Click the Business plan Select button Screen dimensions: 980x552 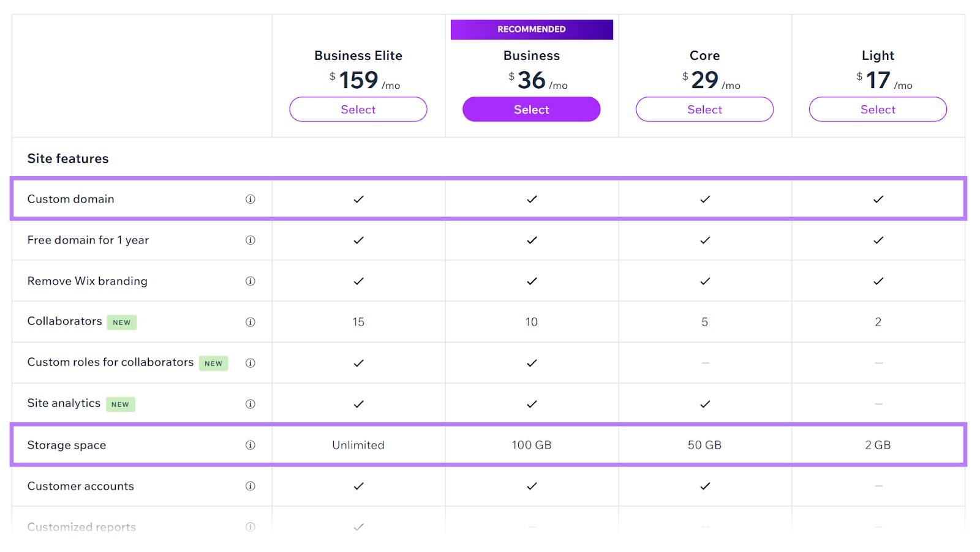(531, 109)
